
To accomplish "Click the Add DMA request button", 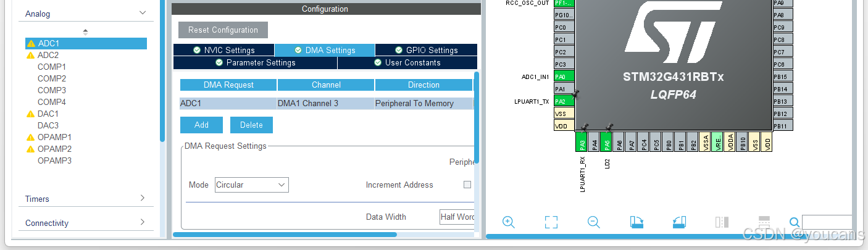I will click(x=201, y=125).
